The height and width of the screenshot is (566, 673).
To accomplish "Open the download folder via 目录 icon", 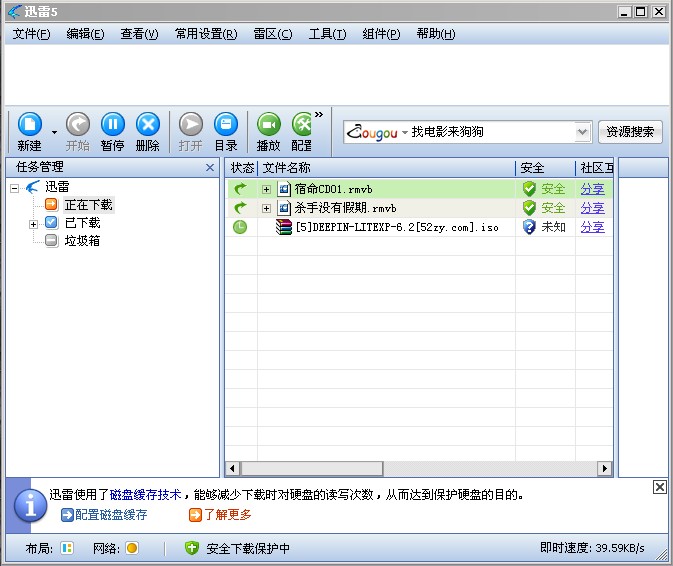I will [x=226, y=124].
